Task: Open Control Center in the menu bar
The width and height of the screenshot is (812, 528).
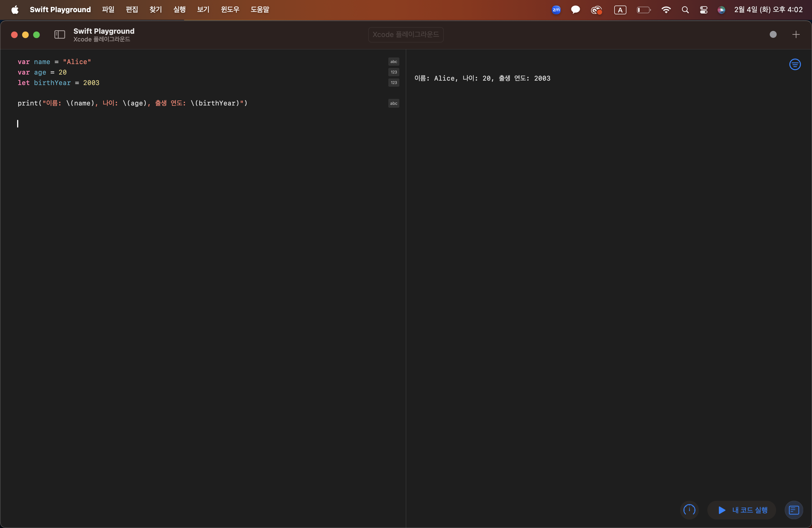Action: click(x=703, y=10)
